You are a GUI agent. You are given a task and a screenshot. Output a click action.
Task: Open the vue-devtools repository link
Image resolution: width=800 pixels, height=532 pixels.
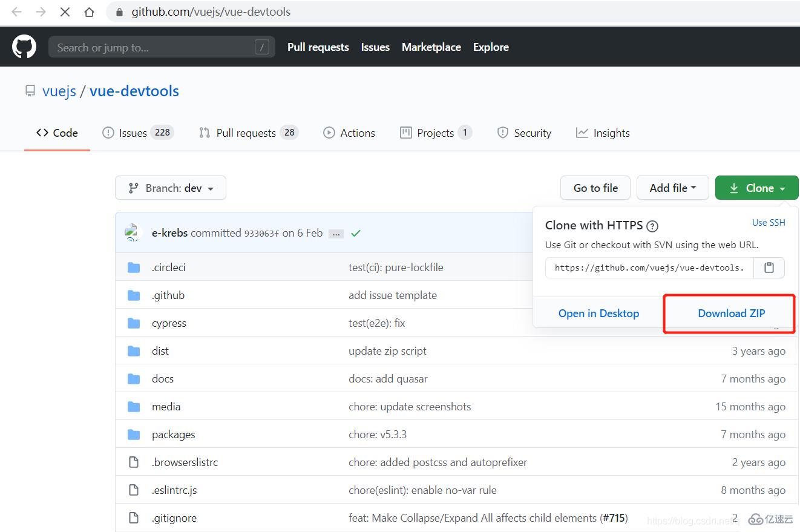pos(134,91)
